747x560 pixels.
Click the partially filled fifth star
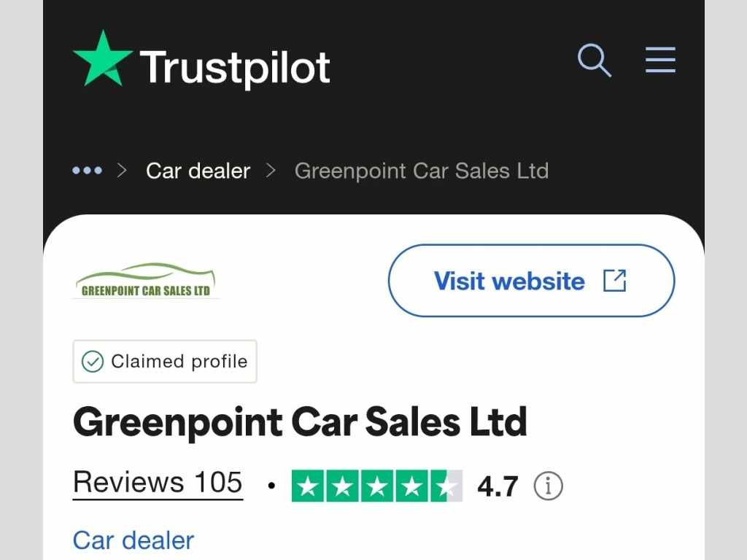446,486
